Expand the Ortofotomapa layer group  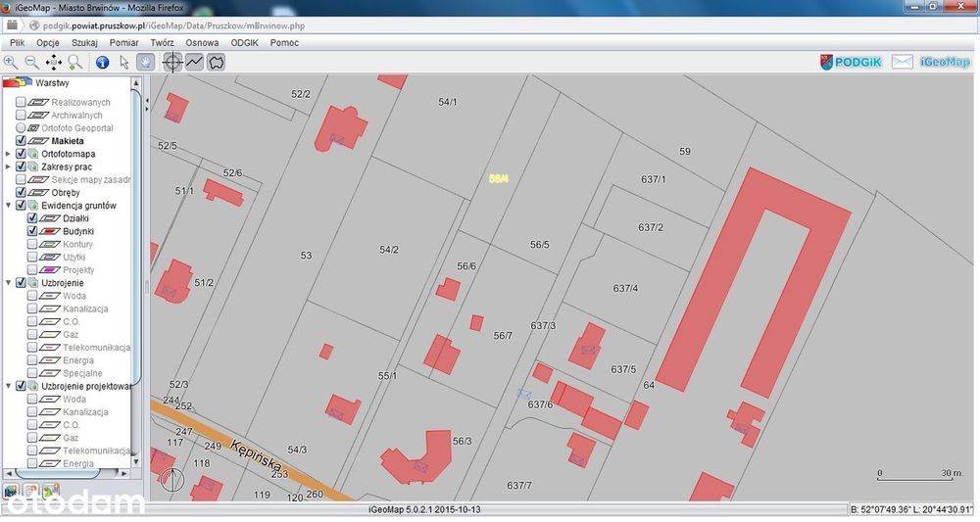(8, 154)
